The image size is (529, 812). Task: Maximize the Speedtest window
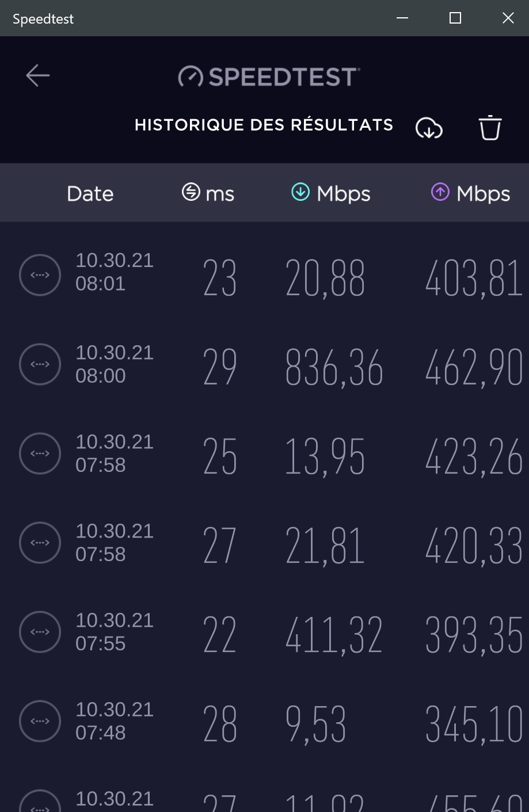pos(455,18)
